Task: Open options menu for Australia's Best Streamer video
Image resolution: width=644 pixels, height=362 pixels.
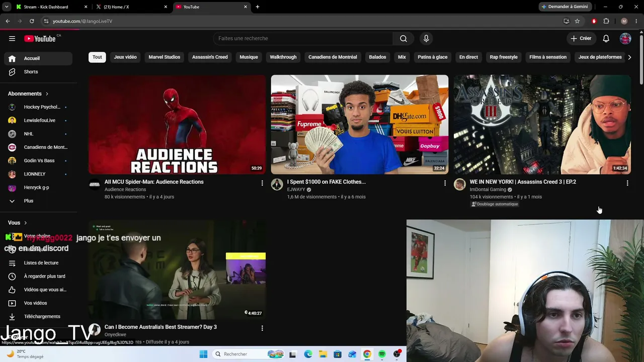Action: point(262,328)
